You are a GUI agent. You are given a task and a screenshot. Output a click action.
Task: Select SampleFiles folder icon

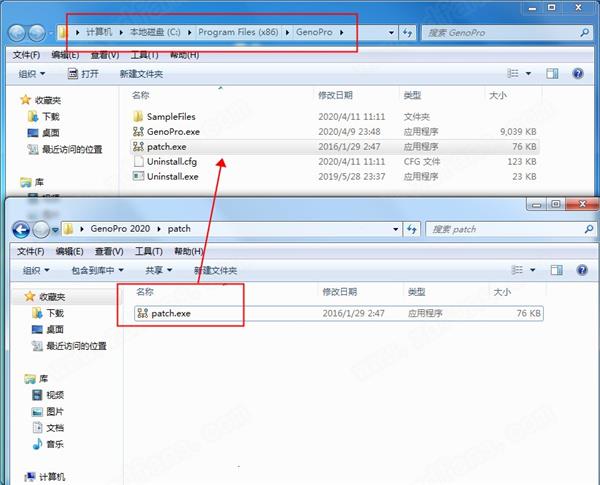138,116
